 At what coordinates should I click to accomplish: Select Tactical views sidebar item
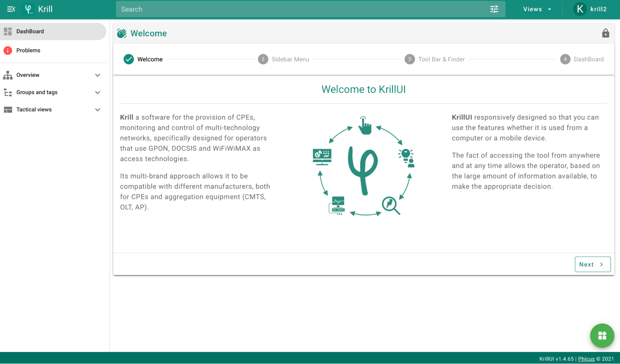click(x=53, y=110)
